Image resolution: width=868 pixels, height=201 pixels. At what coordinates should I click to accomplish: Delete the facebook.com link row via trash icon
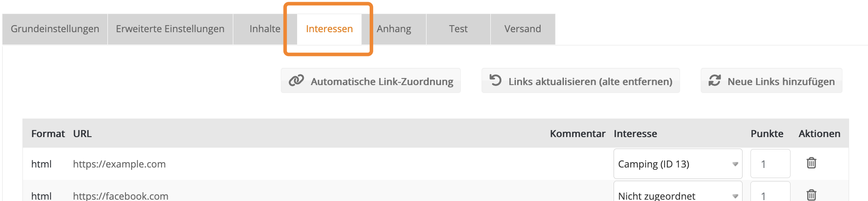pyautogui.click(x=811, y=195)
